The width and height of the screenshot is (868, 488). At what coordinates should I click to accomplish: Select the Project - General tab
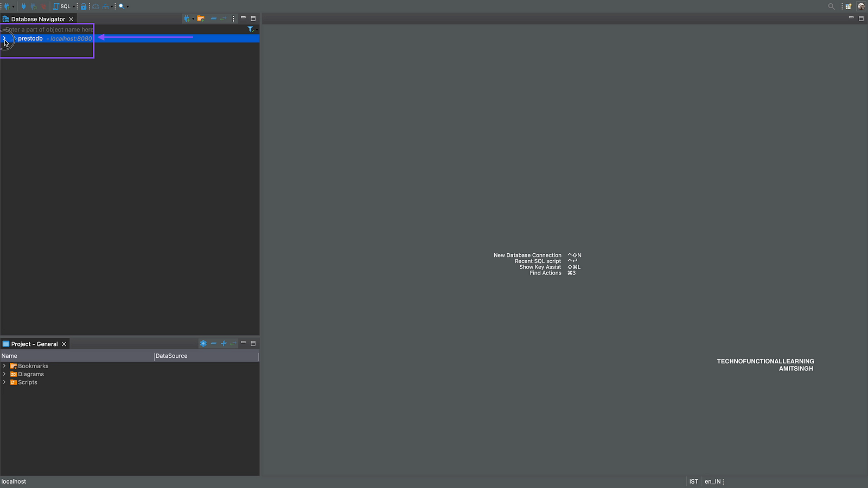(x=34, y=344)
